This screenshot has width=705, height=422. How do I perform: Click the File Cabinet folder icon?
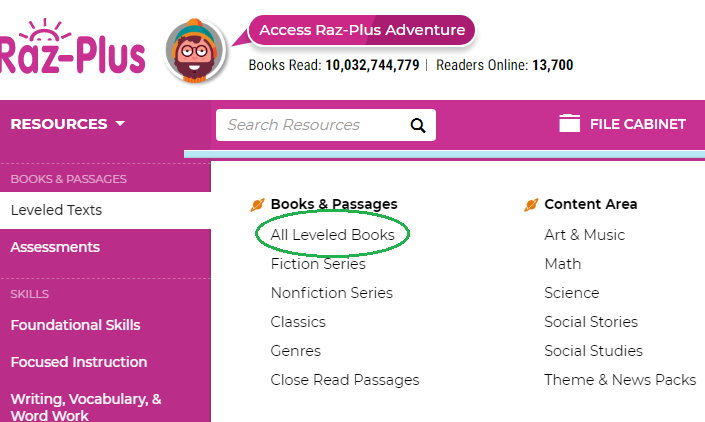coord(570,124)
